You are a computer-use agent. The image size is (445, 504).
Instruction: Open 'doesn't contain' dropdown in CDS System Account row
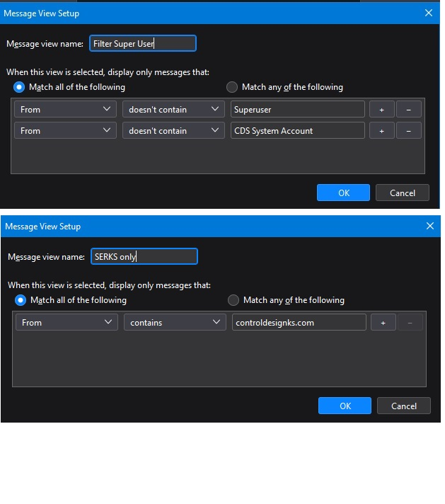point(173,130)
